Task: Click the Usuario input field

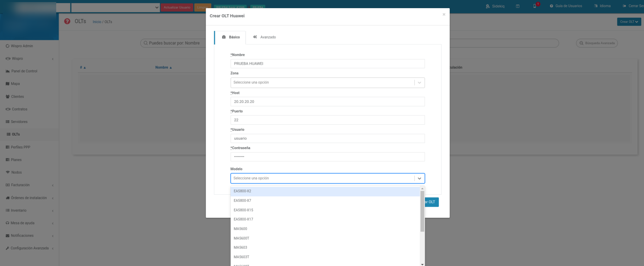Action: (328, 138)
